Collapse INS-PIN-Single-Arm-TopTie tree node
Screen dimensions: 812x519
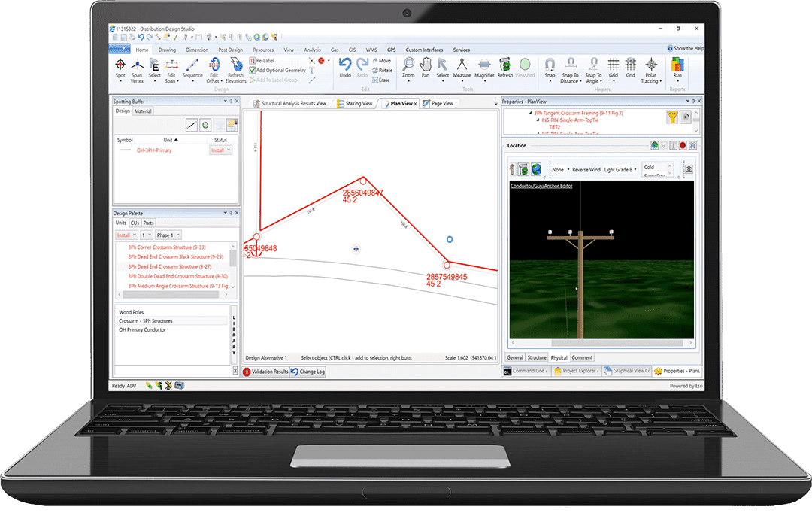click(538, 120)
